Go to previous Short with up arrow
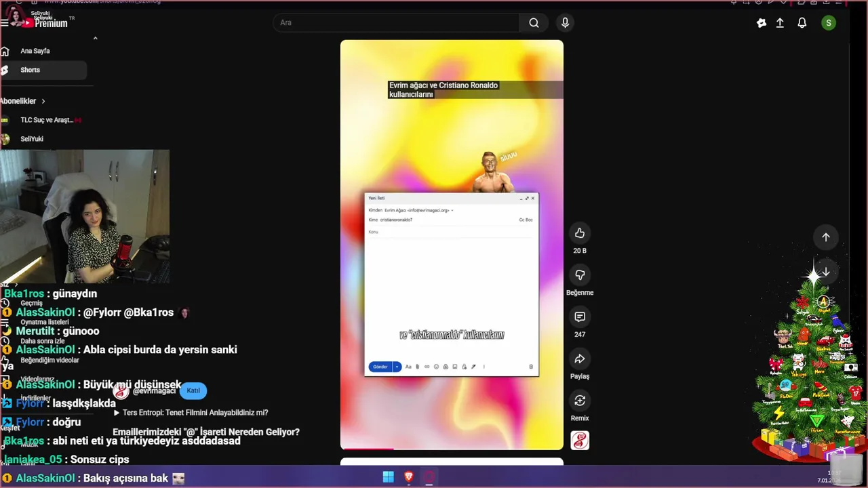The width and height of the screenshot is (868, 488). pos(826,237)
